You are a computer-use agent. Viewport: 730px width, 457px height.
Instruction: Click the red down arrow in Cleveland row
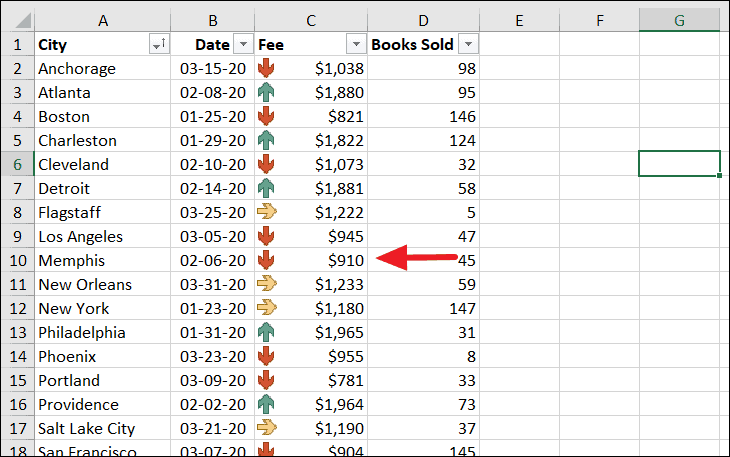[266, 164]
